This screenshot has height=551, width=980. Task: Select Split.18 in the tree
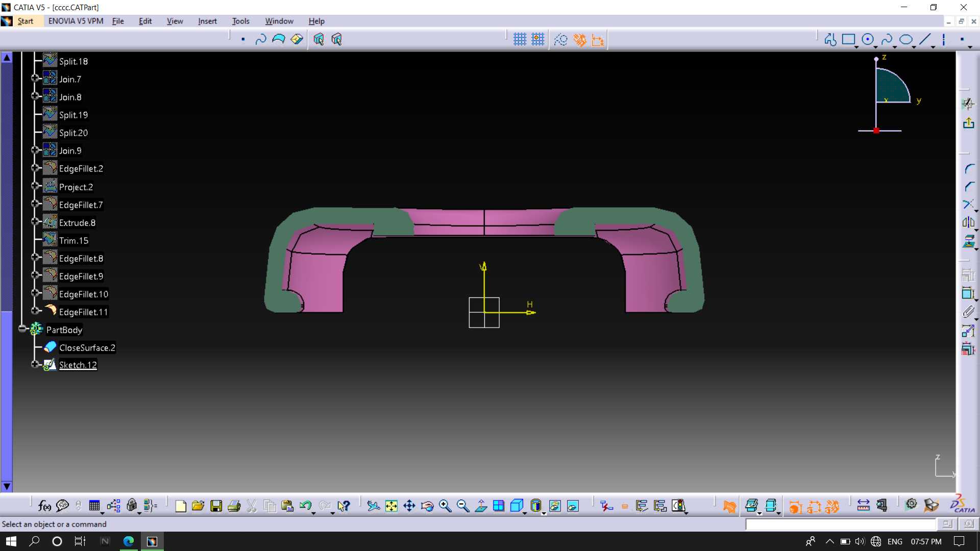click(73, 61)
